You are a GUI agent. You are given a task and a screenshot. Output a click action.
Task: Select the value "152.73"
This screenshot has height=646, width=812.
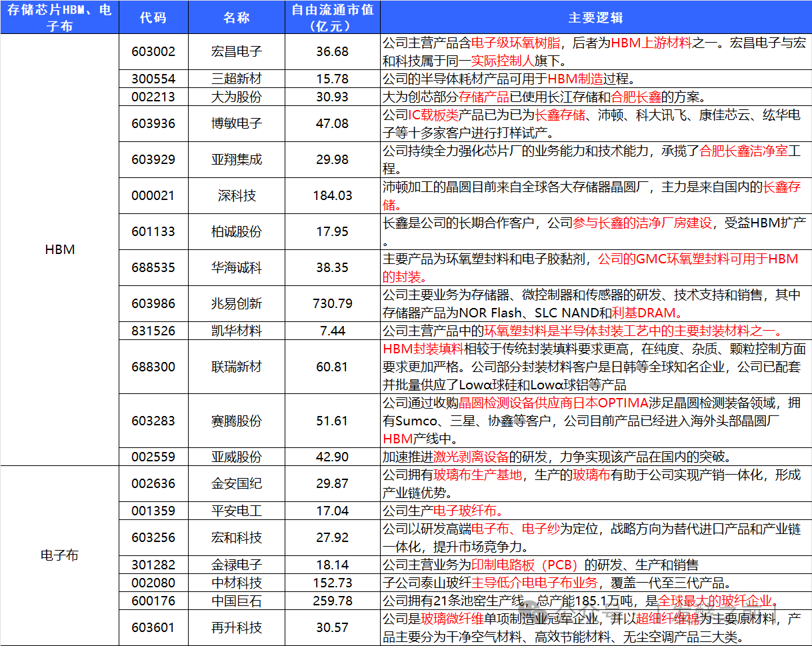[x=333, y=583]
